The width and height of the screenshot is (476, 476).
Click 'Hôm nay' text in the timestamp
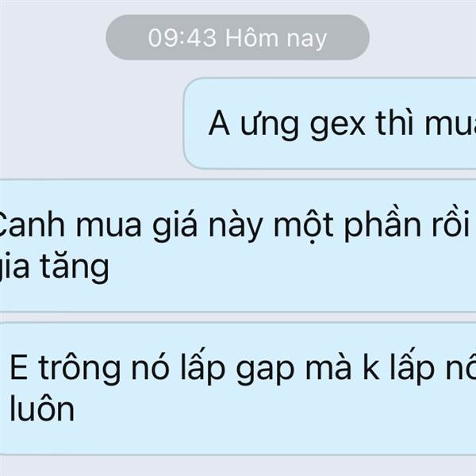point(276,39)
